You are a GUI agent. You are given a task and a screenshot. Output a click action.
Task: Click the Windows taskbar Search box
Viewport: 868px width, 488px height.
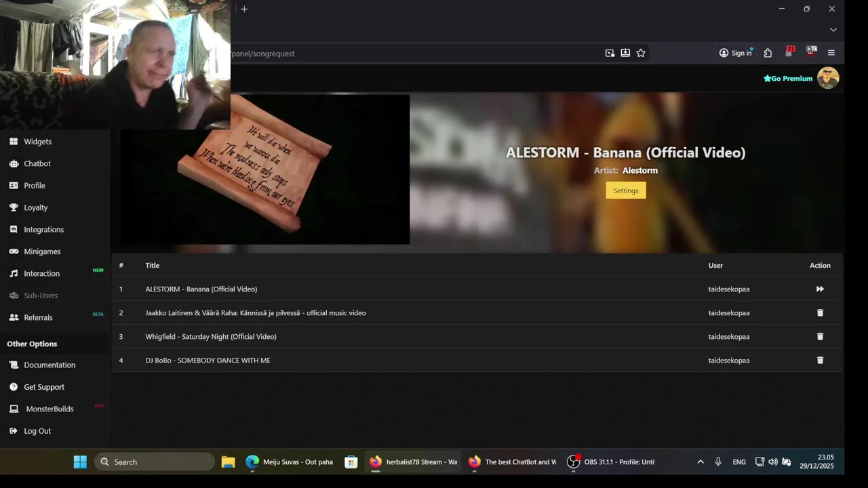click(155, 462)
